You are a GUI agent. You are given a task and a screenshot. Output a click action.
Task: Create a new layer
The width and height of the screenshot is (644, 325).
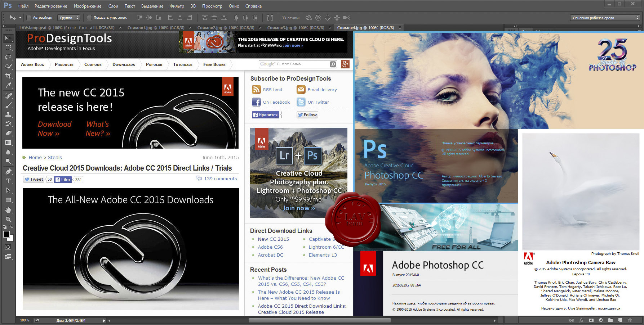[620, 320]
